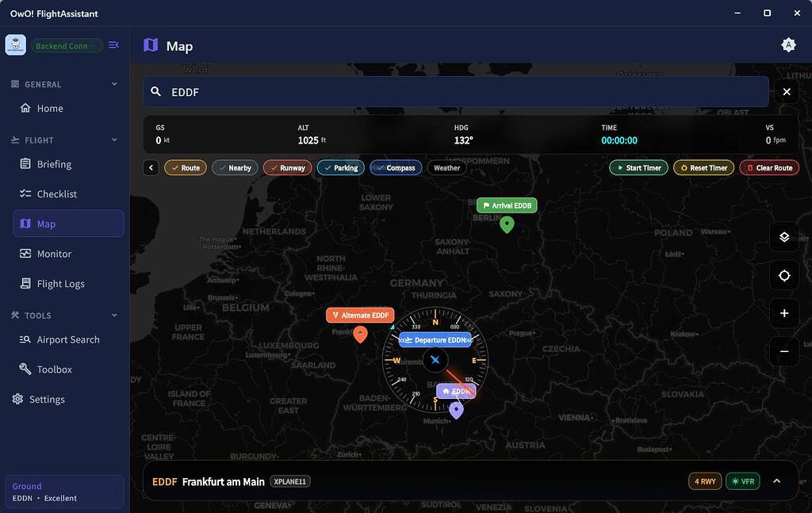Click the 00:00:00 timer value
Image resolution: width=812 pixels, height=513 pixels.
619,140
